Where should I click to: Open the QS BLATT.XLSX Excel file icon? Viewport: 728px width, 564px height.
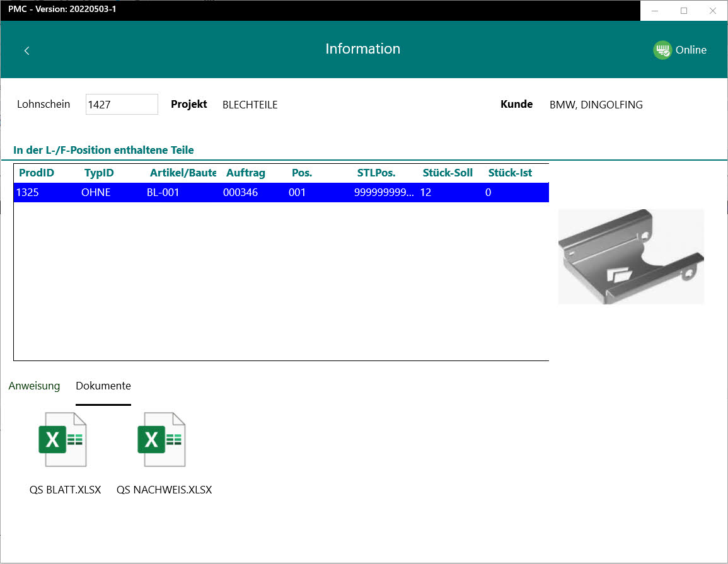click(x=62, y=439)
